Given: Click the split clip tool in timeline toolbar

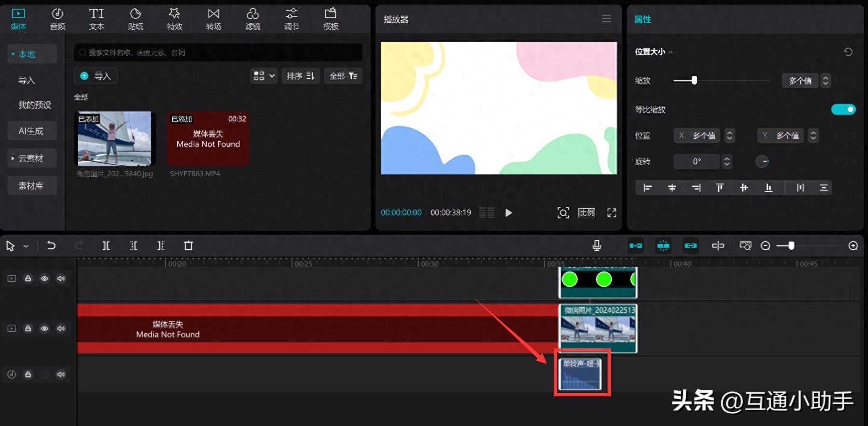Looking at the screenshot, I should click(x=106, y=246).
